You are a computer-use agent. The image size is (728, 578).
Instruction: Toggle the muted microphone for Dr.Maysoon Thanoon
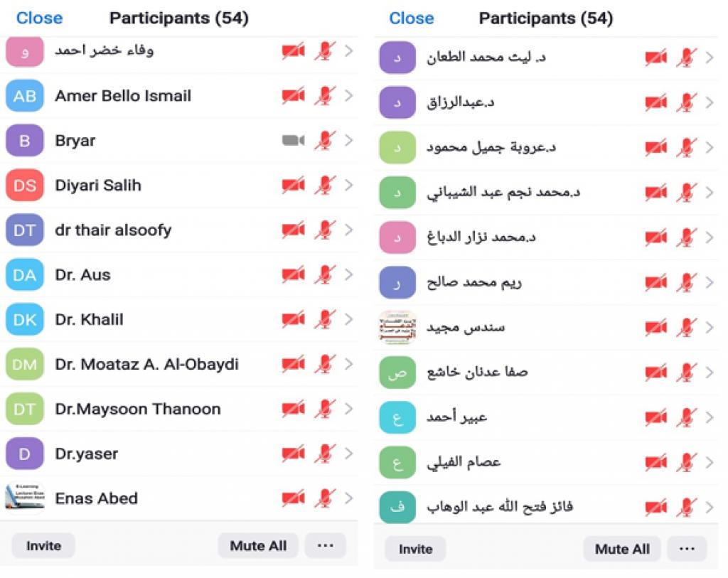325,410
